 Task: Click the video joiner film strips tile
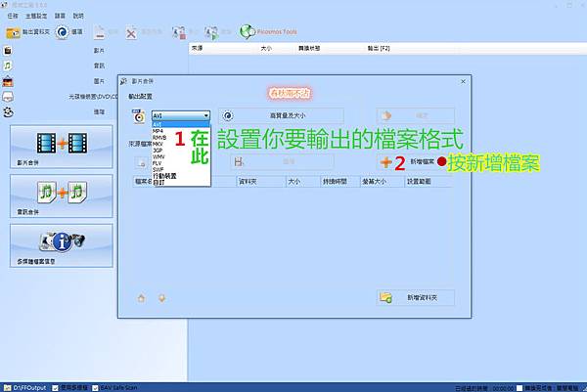tap(62, 147)
